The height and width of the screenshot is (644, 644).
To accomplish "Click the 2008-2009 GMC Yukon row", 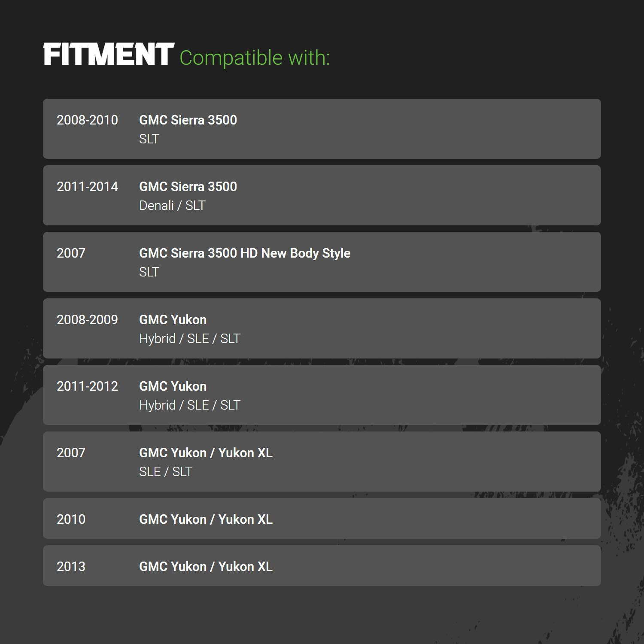I will coord(322,328).
